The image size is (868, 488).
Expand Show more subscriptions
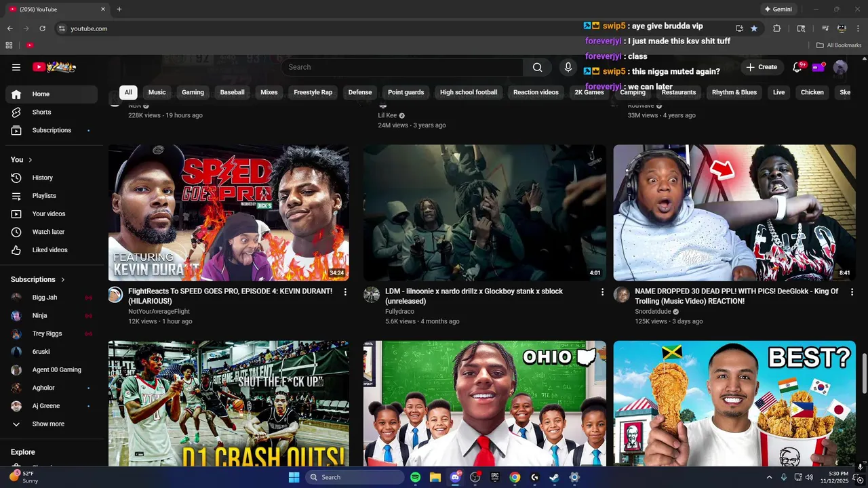[x=52, y=424]
